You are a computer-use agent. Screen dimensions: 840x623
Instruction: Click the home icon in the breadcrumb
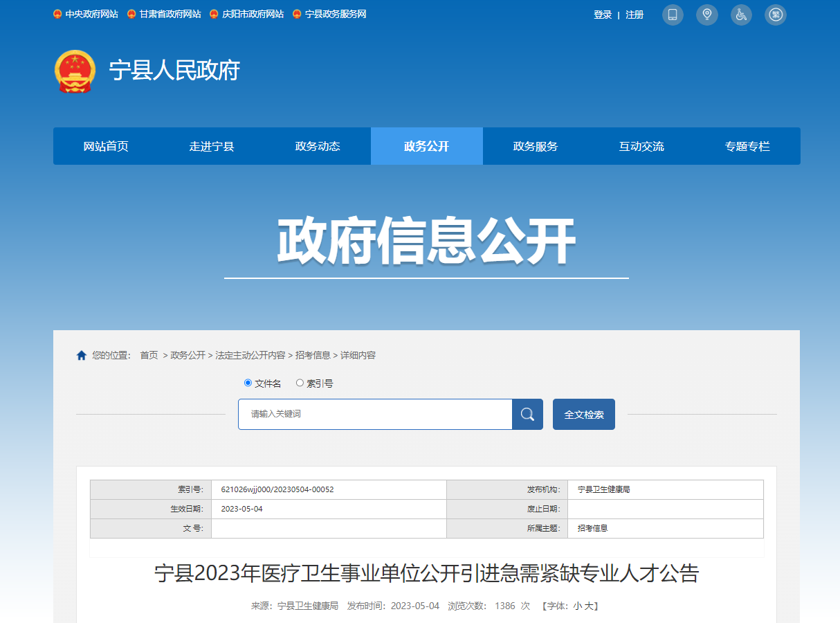(82, 356)
